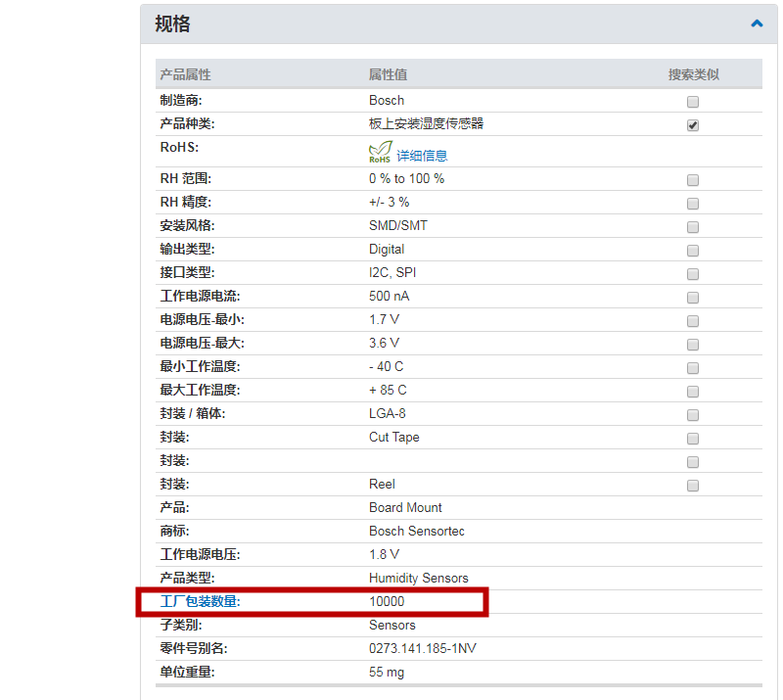This screenshot has width=783, height=700.
Task: Click the 零件号别名 label
Action: [x=194, y=648]
